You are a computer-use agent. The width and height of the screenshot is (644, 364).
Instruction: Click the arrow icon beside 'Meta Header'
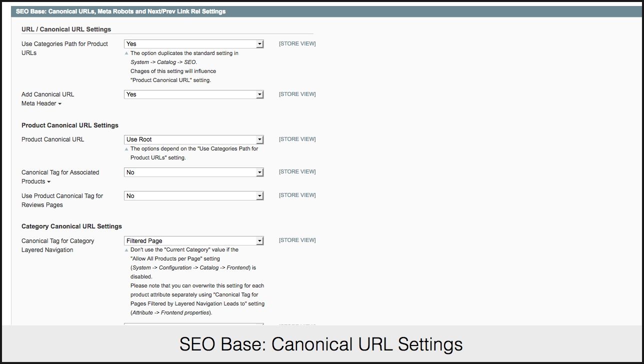60,104
